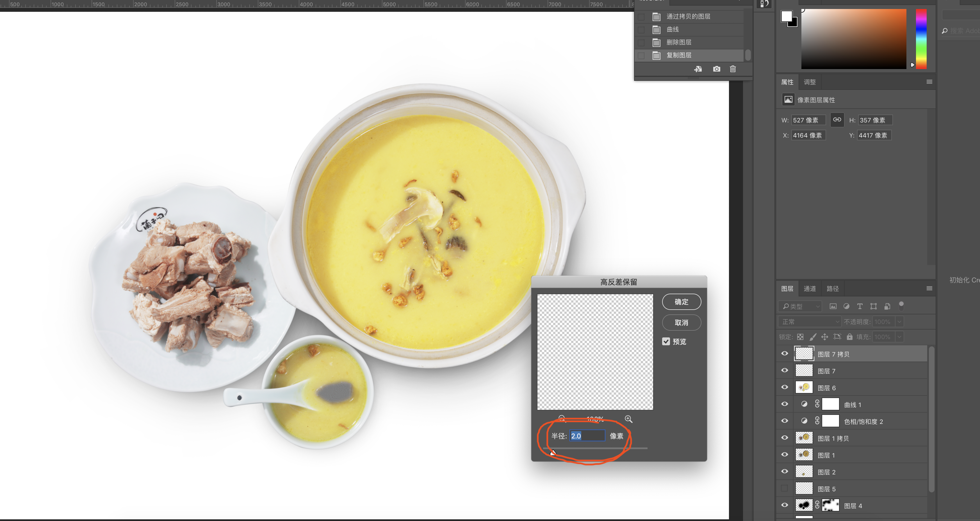This screenshot has height=521, width=980.
Task: Click the 半径 radius input field
Action: [587, 436]
